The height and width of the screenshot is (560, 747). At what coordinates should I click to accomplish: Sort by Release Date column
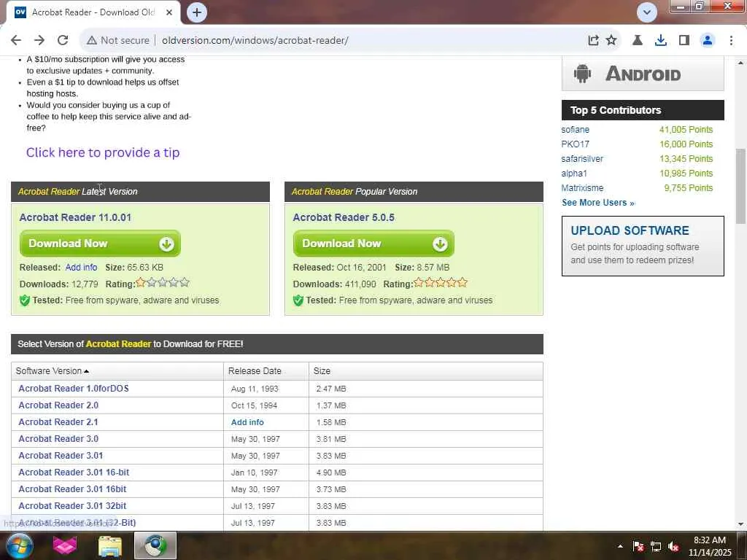[255, 371]
